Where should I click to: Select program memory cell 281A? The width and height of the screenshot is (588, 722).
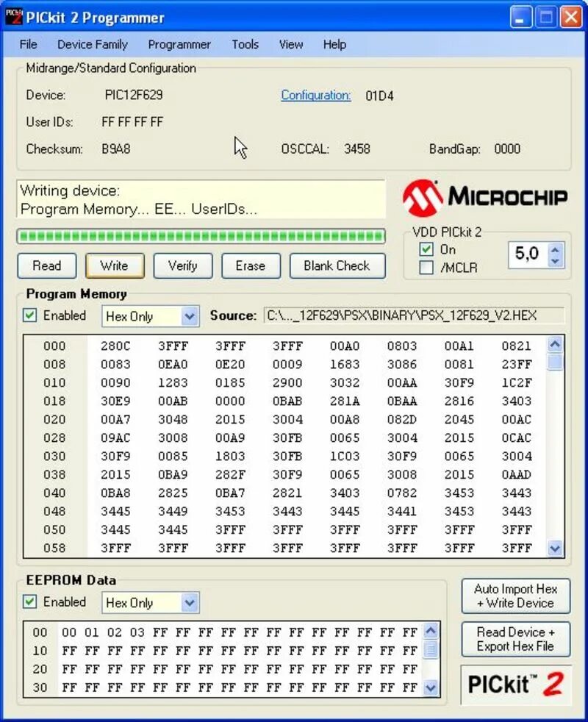345,401
